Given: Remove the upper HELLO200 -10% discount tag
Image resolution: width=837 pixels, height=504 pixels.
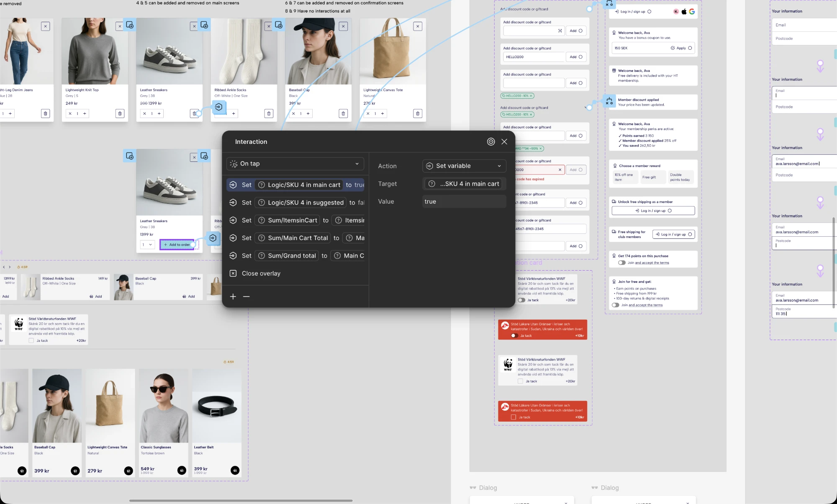Looking at the screenshot, I should point(531,96).
